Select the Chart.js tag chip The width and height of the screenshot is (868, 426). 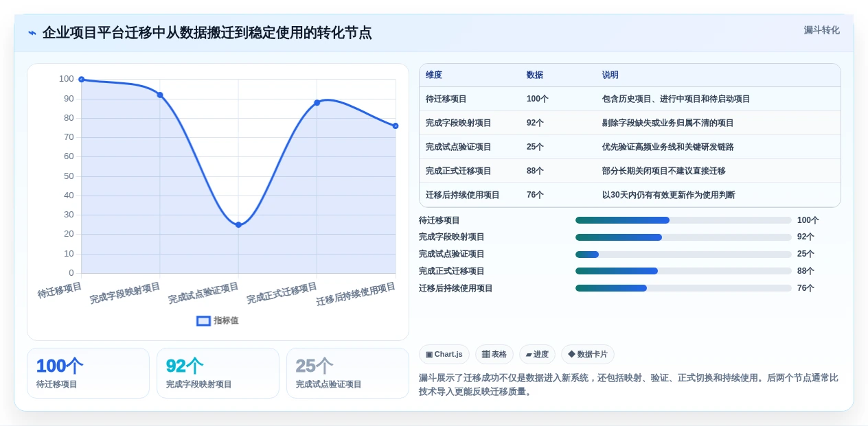[x=444, y=355]
